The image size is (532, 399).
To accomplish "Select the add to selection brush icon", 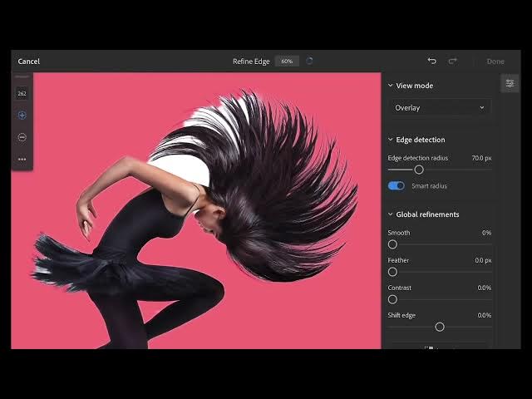I will pos(22,116).
